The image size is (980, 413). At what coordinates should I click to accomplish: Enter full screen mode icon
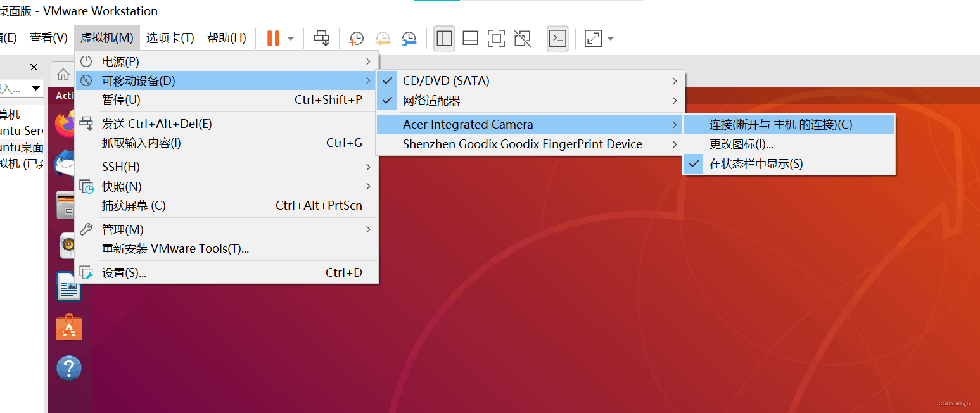pyautogui.click(x=496, y=38)
